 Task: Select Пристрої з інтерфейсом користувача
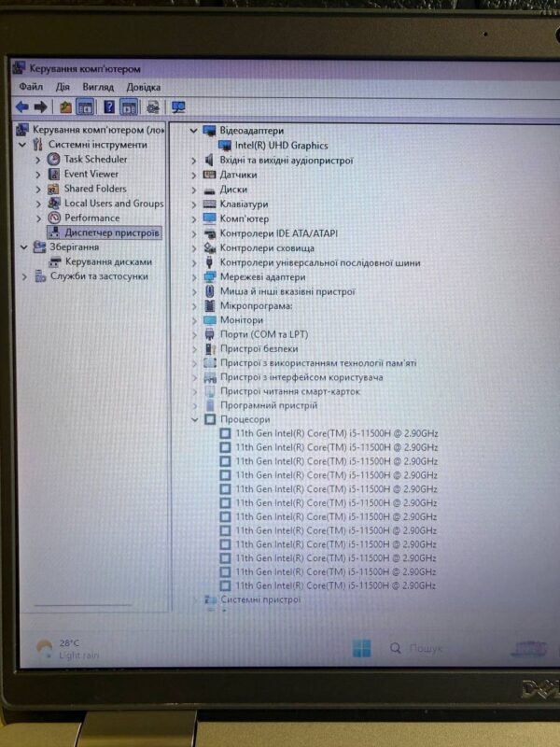(x=301, y=377)
